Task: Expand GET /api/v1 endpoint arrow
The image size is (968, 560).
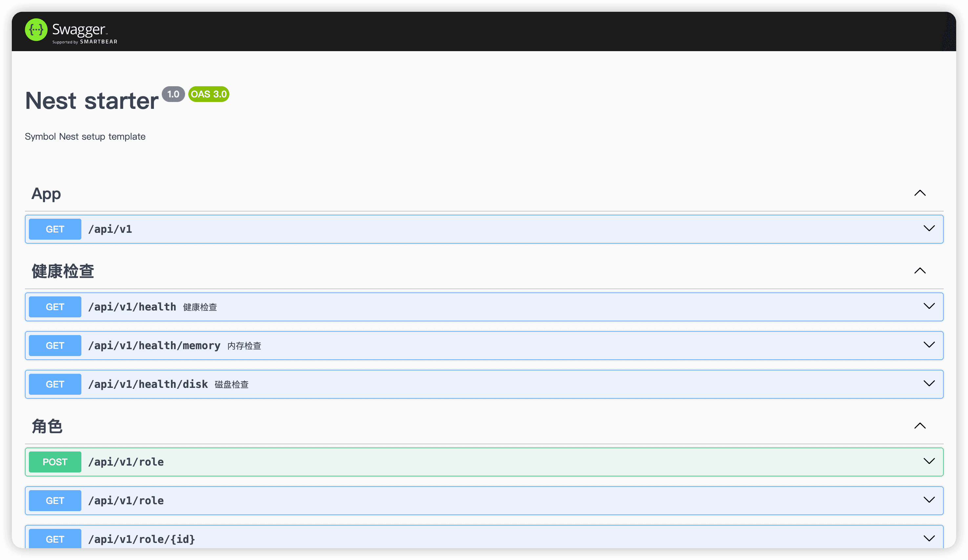Action: coord(929,229)
